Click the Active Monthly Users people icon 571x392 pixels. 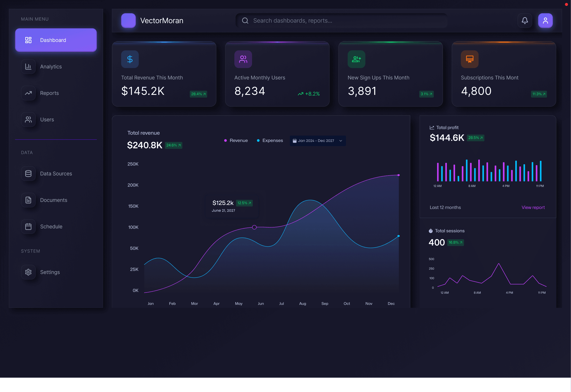(x=243, y=59)
